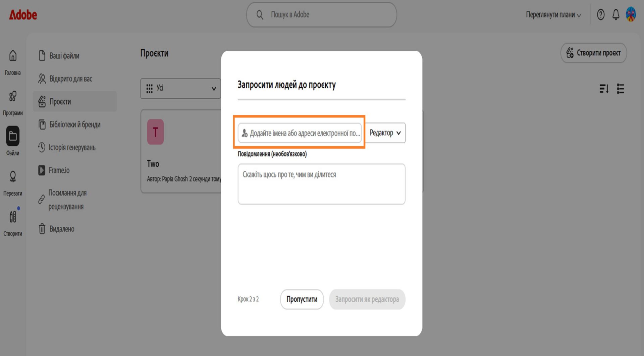The height and width of the screenshot is (356, 644).
Task: Open the Переваги award ribbon icon
Action: 13,176
